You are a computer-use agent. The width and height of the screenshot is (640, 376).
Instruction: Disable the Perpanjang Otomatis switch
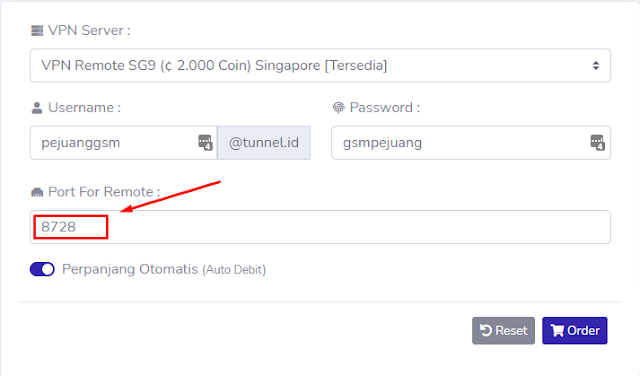42,269
